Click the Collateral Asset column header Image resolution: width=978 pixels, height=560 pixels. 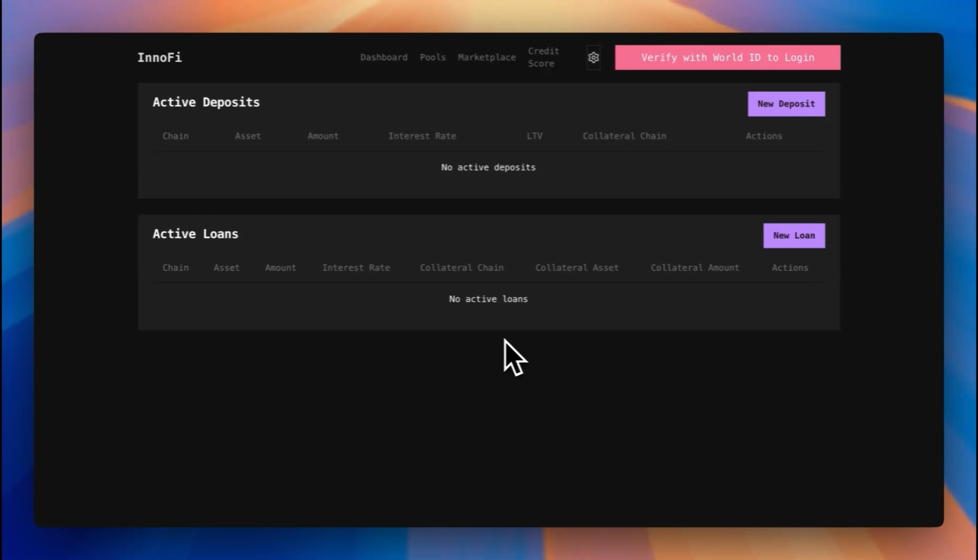coord(577,268)
